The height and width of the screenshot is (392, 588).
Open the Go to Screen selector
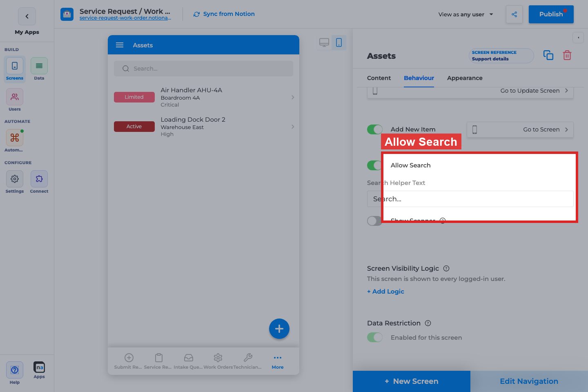click(520, 129)
